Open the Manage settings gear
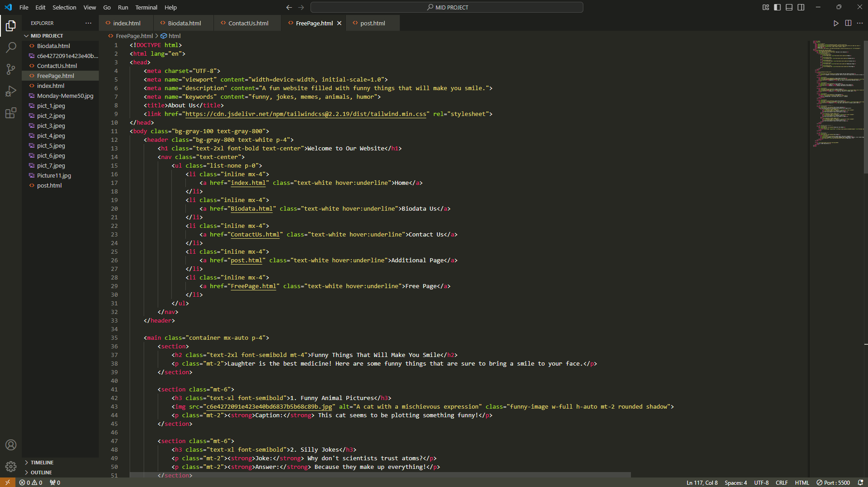Image resolution: width=868 pixels, height=487 pixels. [x=11, y=466]
